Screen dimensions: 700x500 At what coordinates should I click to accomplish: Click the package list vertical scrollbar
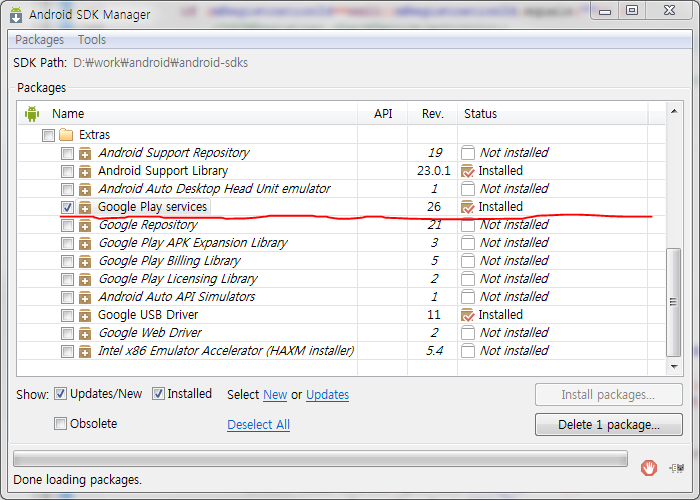(x=673, y=300)
